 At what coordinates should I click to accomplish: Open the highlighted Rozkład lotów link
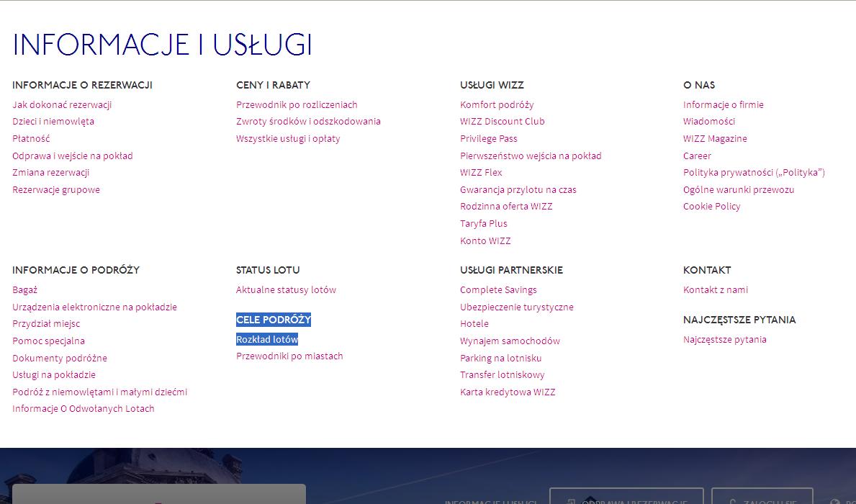267,340
